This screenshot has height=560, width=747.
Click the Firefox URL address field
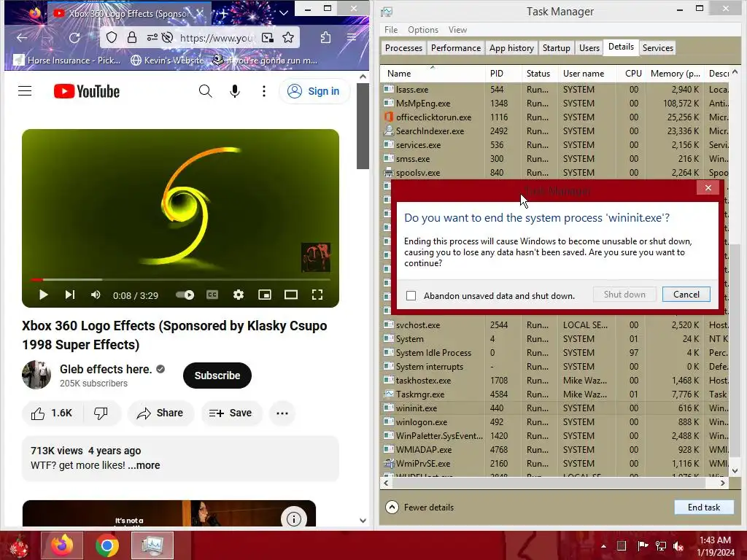click(x=217, y=38)
